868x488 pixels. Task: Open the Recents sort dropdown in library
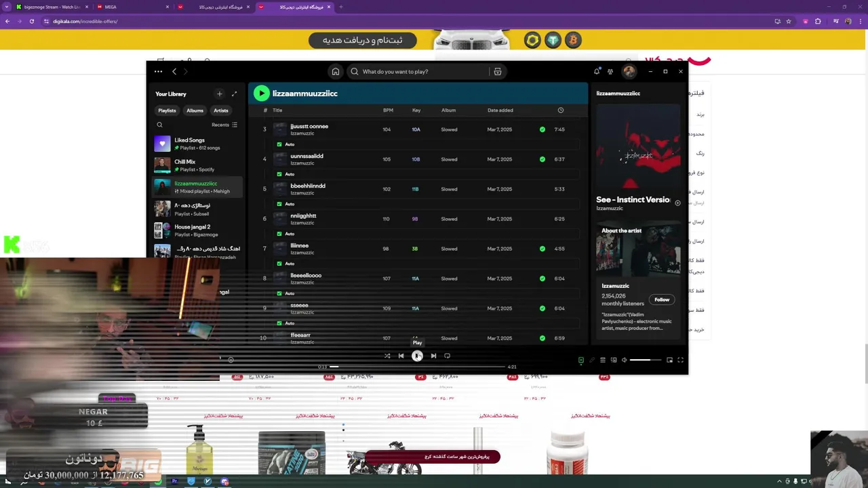click(x=224, y=125)
